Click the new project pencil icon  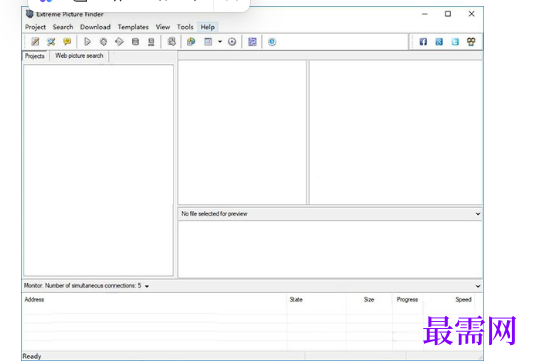(35, 42)
